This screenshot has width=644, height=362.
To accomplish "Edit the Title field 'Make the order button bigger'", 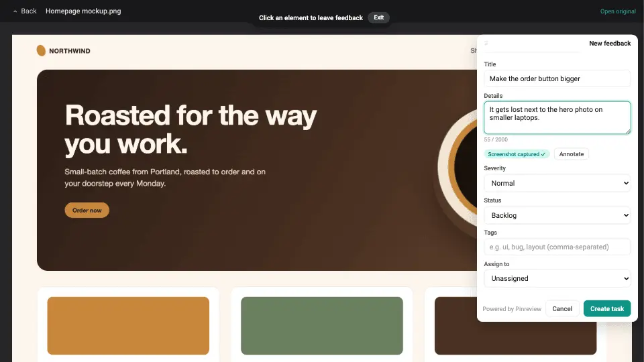I will 557,78.
